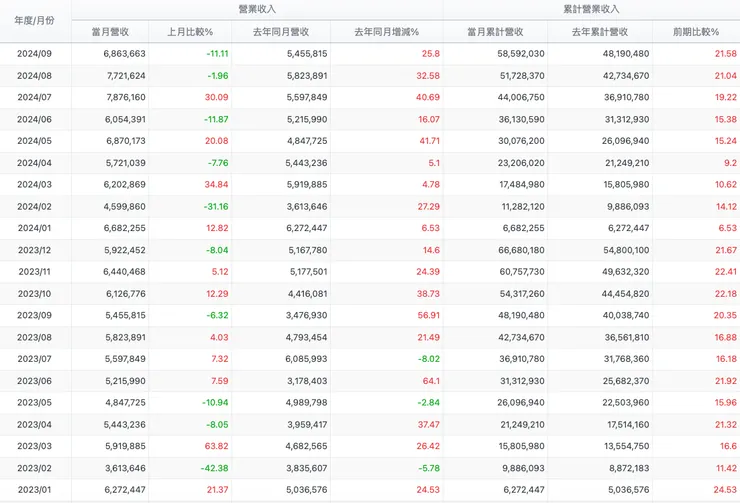Click the revenue value 7,876,160

(126, 97)
